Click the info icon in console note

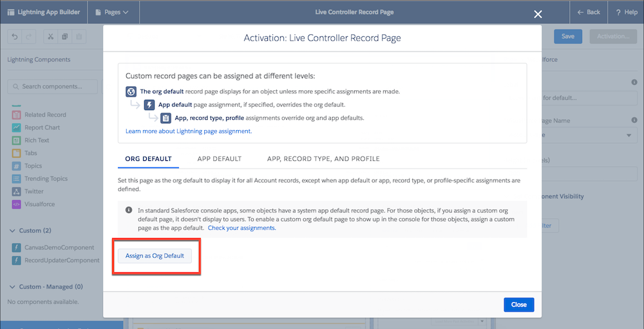(129, 209)
